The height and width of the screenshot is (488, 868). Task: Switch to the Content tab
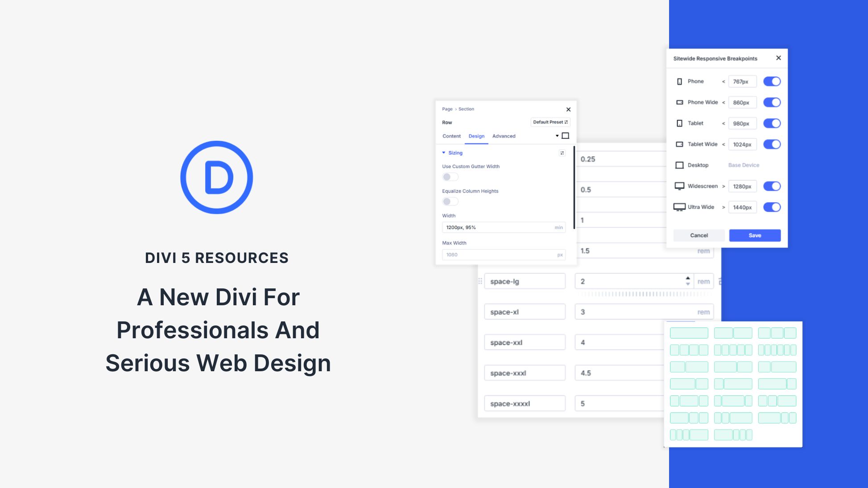pos(451,136)
